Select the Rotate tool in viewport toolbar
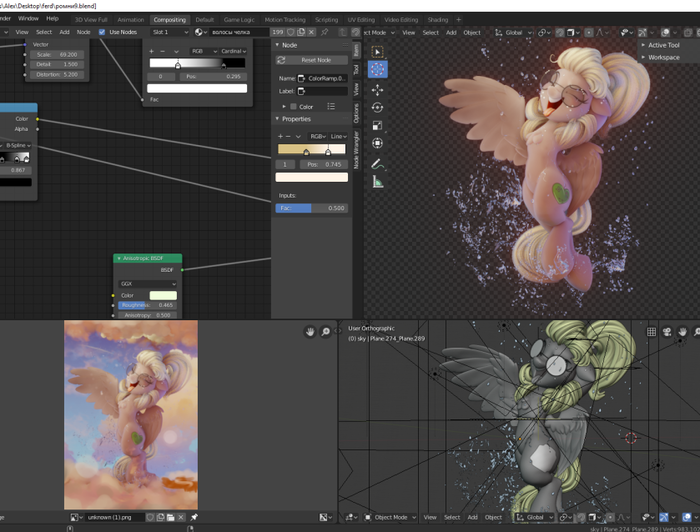This screenshot has height=532, width=700. 378,107
